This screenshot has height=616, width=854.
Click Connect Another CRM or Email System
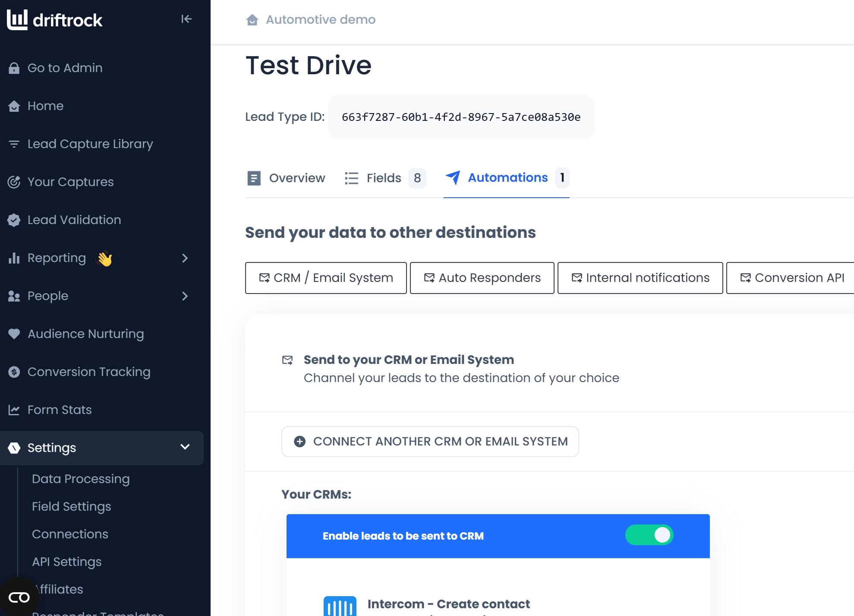[430, 442]
